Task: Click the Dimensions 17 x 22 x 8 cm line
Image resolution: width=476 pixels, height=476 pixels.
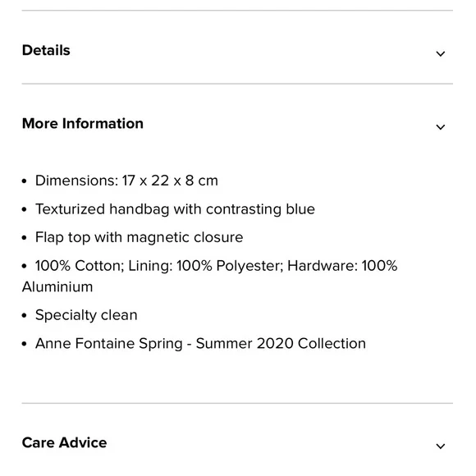Action: click(126, 181)
